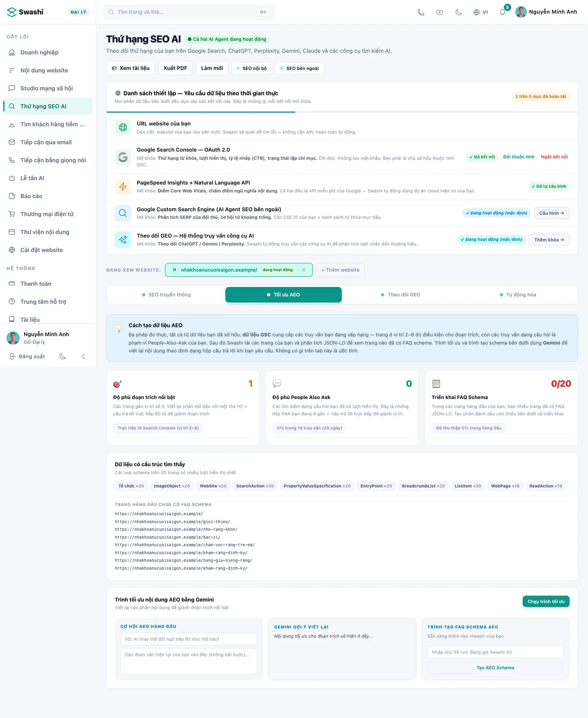Remove website chip with X icon

[304, 270]
